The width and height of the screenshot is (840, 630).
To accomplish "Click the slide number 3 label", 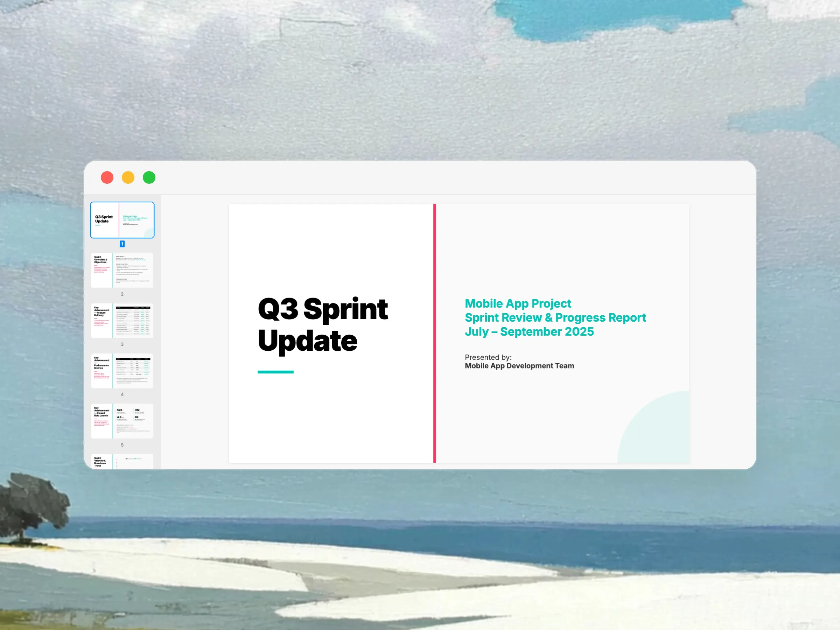I will 122,344.
